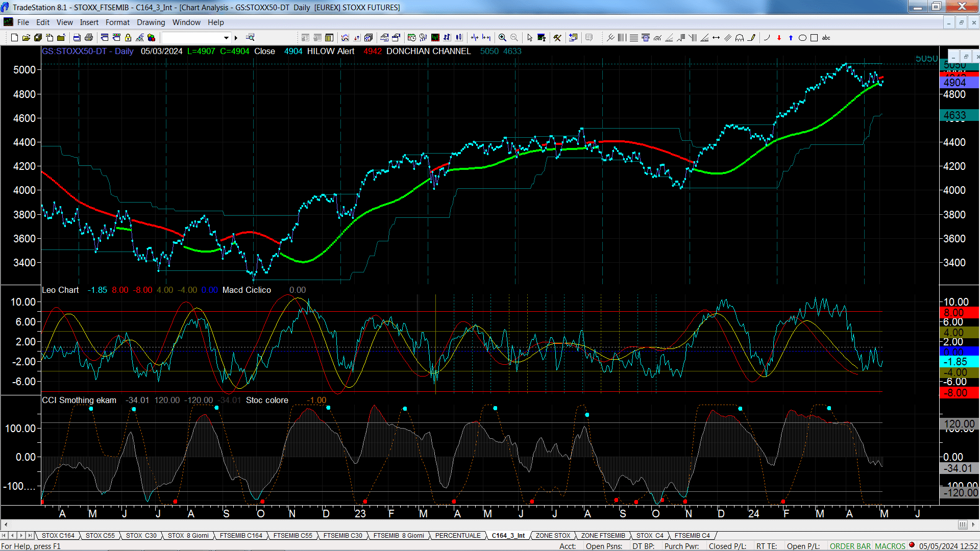Click the Zoom Out magnifier icon
980x551 pixels.
(514, 38)
